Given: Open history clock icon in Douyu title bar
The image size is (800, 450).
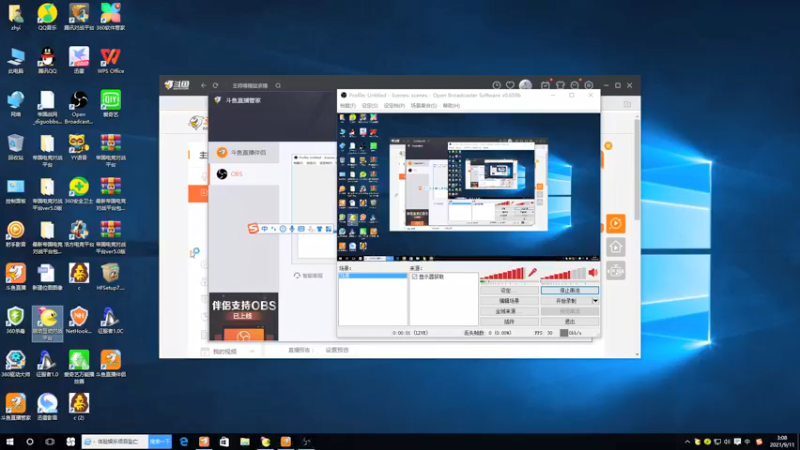Looking at the screenshot, I should (496, 86).
